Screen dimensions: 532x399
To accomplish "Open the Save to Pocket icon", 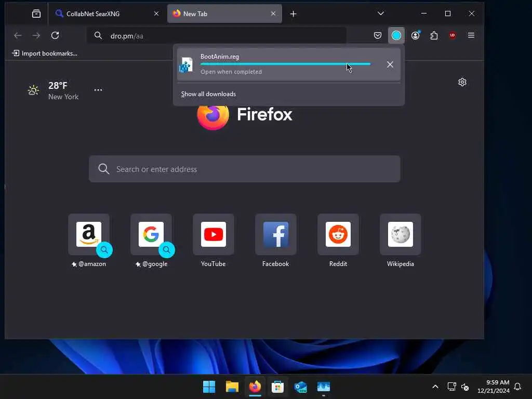I will click(378, 35).
